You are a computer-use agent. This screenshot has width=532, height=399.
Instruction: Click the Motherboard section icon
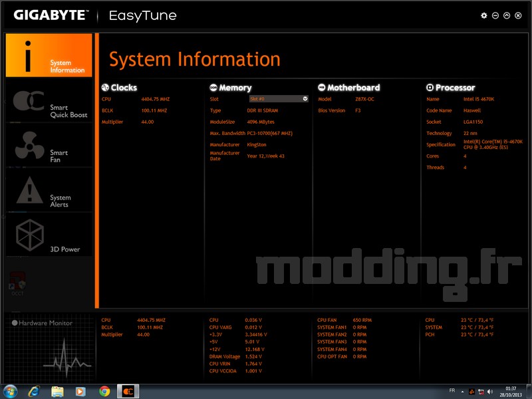click(x=321, y=88)
